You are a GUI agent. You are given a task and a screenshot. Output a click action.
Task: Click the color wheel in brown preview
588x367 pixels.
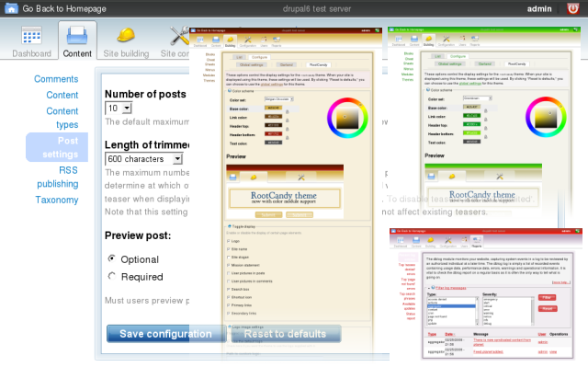click(347, 118)
